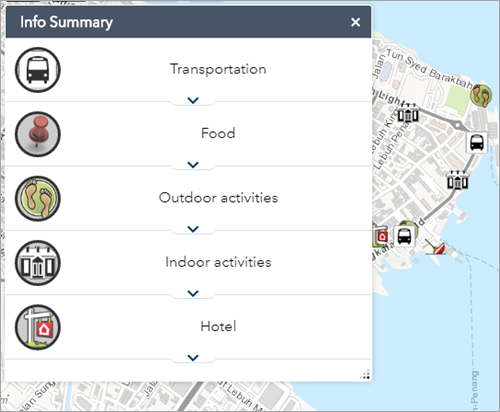Close the Info Summary panel
The height and width of the screenshot is (412, 500).
(355, 22)
